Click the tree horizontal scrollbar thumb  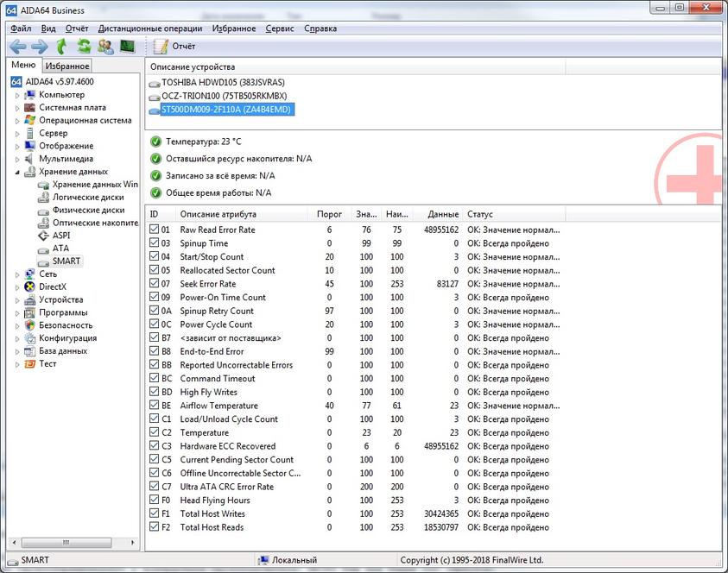[x=66, y=543]
